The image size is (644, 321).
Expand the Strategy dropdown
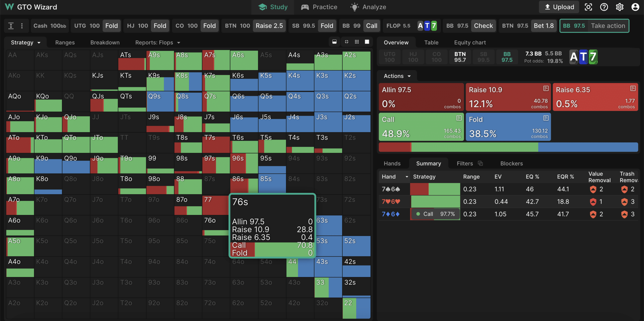[x=25, y=42]
